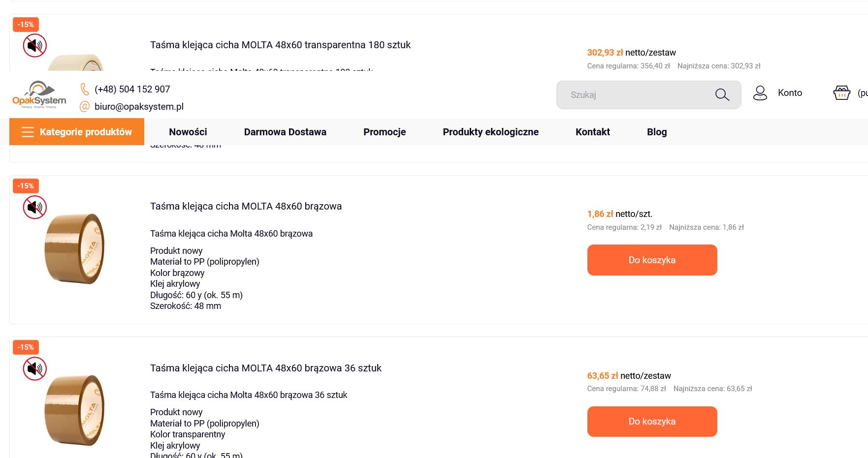The width and height of the screenshot is (868, 458).
Task: Open product title Taśma MOLTA 48x60 brązowa
Action: (246, 206)
